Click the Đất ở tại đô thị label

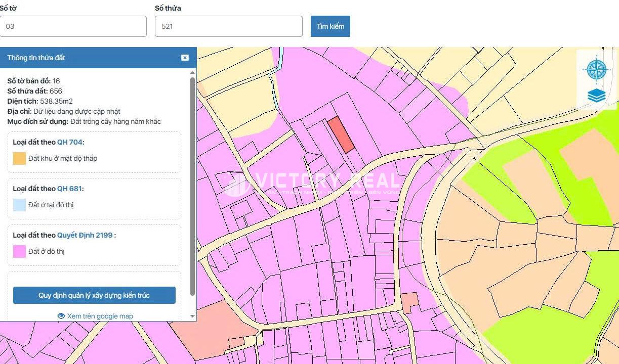click(x=51, y=205)
